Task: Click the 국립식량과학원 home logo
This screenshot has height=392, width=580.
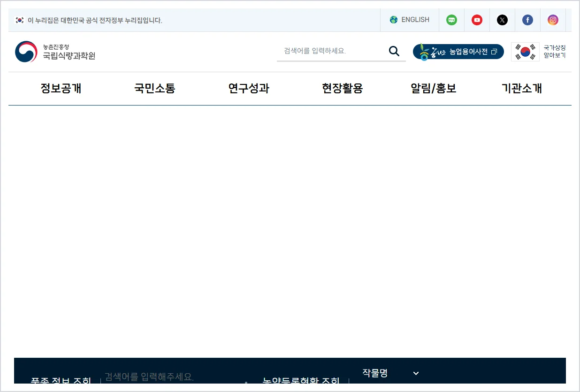Action: (x=55, y=52)
